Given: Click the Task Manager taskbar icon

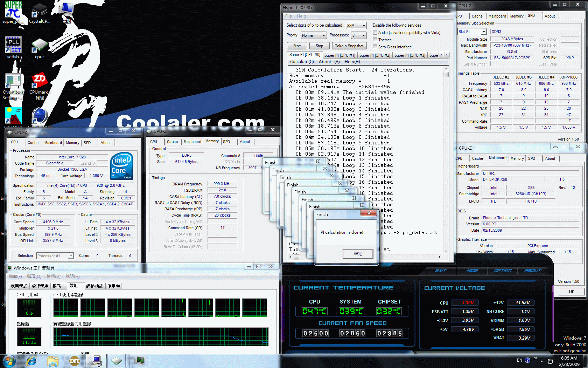Looking at the screenshot, I should tap(139, 361).
